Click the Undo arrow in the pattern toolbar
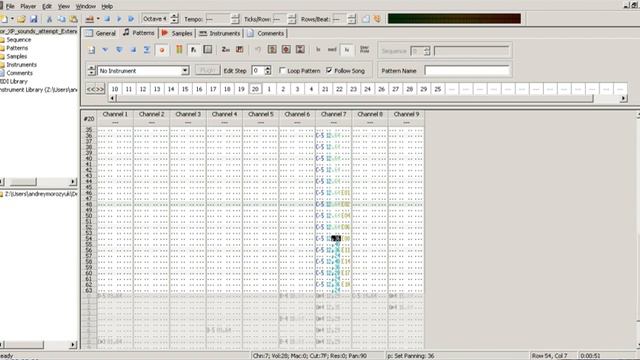Viewport: 640px width, 360px height. (258, 50)
